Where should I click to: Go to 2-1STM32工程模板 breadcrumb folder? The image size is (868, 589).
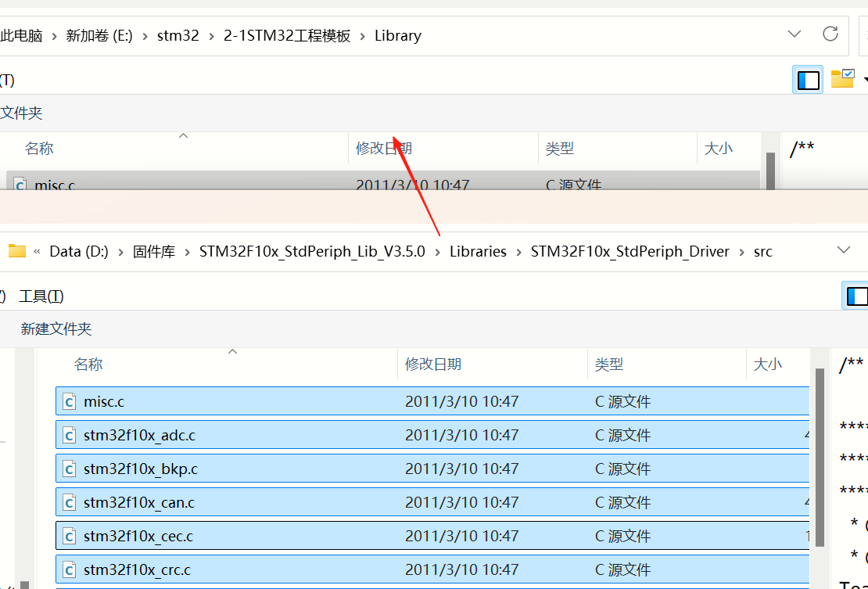287,36
